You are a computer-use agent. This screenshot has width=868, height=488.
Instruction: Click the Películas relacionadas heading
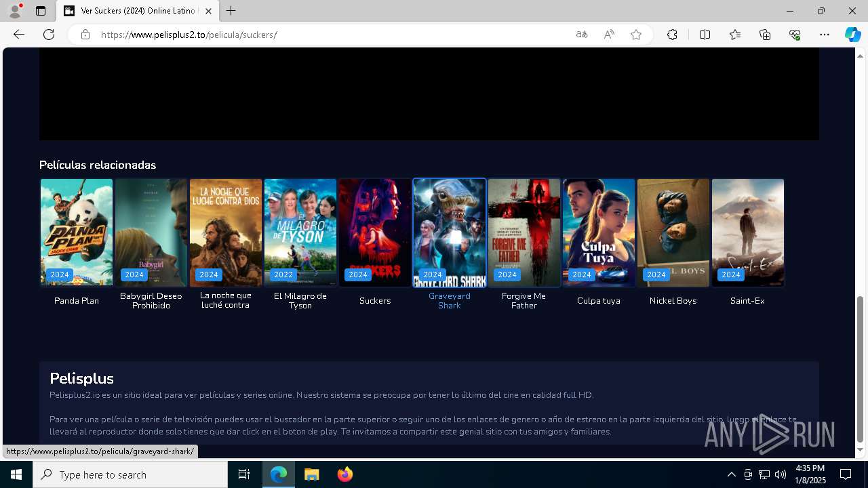pyautogui.click(x=98, y=165)
